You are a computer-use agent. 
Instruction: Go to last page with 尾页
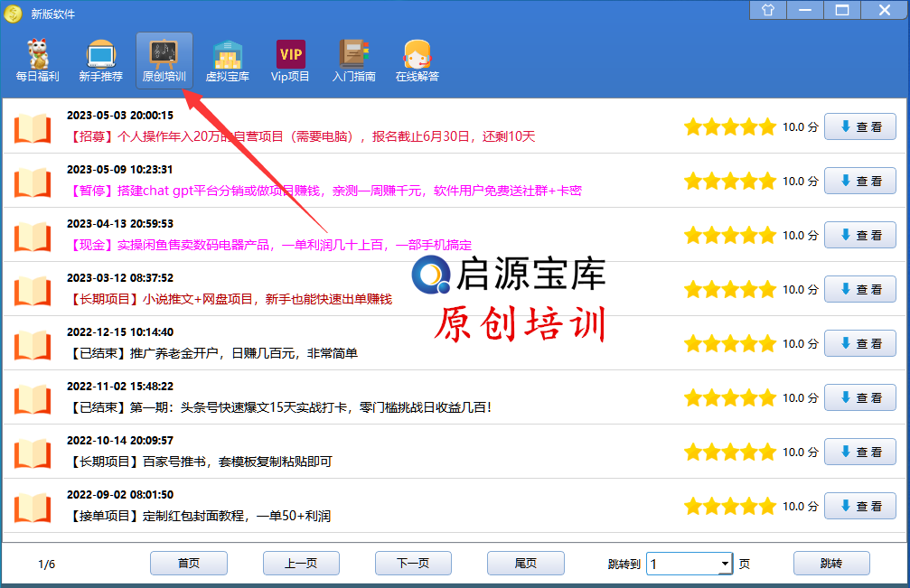[526, 563]
